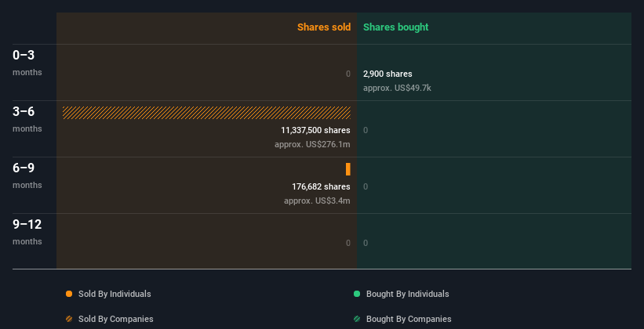Click the Shares bought column header
Image resolution: width=644 pixels, height=329 pixels.
[x=396, y=27]
